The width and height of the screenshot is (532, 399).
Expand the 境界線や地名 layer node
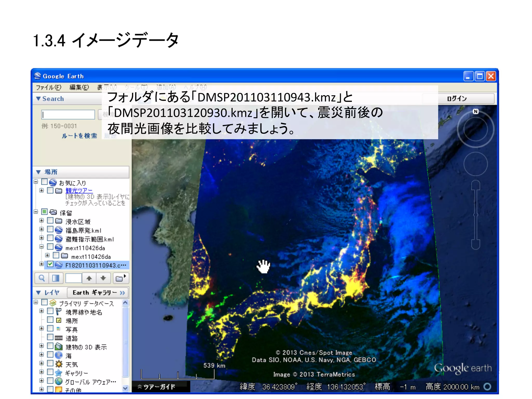click(x=42, y=311)
